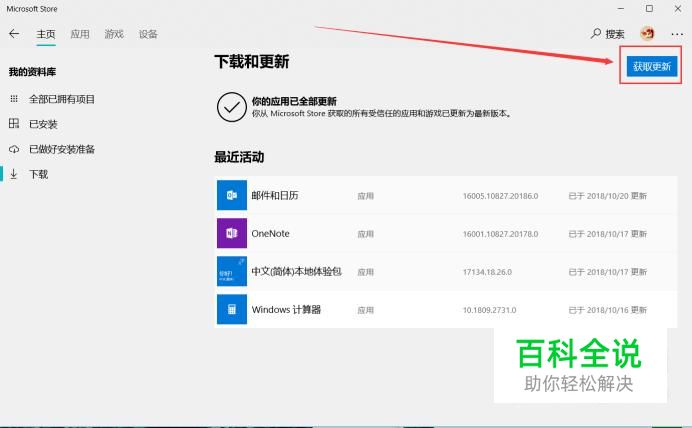Click the grid icon beside 全部已拥有项目
Screen dimensions: 692x428
click(14, 99)
